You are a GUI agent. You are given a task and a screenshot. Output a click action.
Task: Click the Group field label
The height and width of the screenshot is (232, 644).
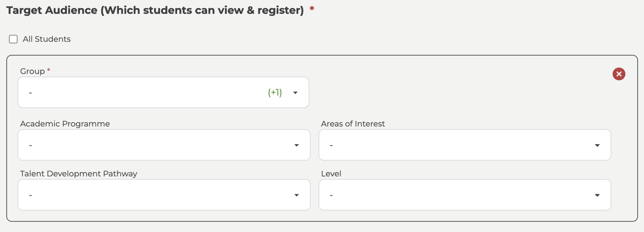tap(32, 71)
